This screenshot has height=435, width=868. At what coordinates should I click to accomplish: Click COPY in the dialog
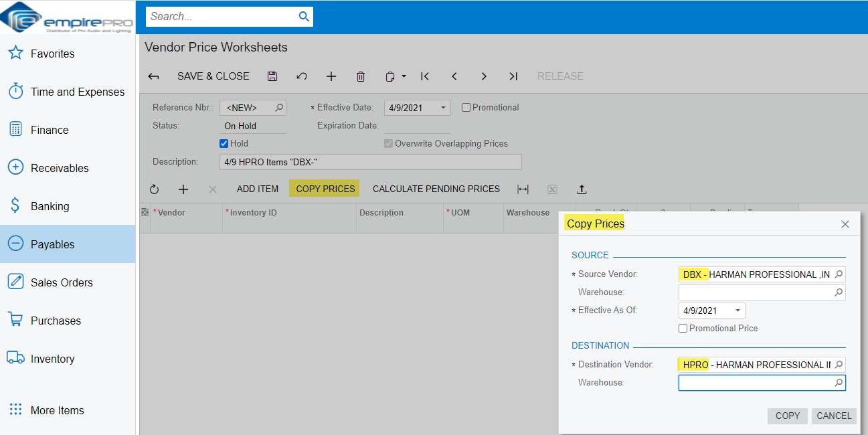click(788, 416)
